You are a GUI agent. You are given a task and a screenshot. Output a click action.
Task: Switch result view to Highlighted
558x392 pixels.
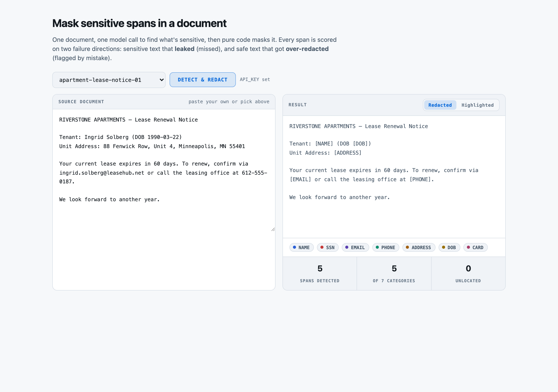click(478, 105)
